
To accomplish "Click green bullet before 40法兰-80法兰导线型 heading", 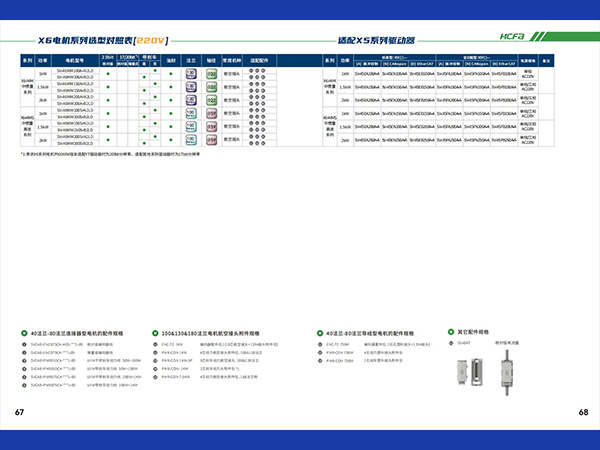I will [306, 332].
